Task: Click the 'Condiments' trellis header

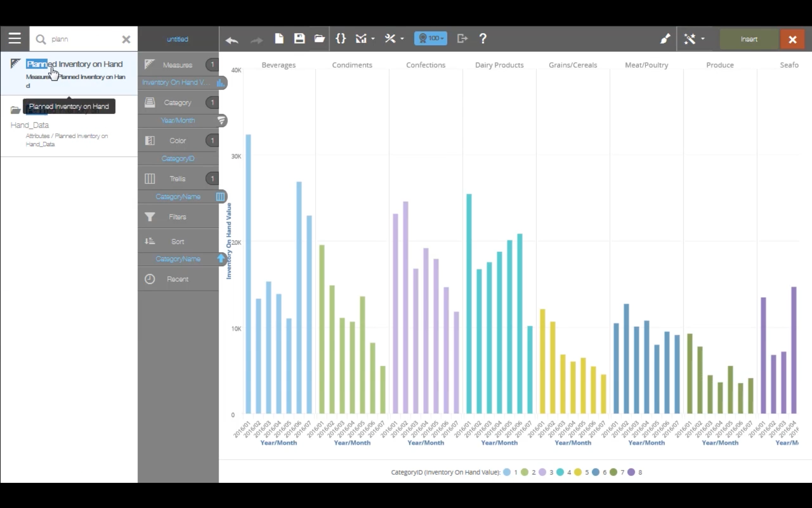Action: coord(352,65)
